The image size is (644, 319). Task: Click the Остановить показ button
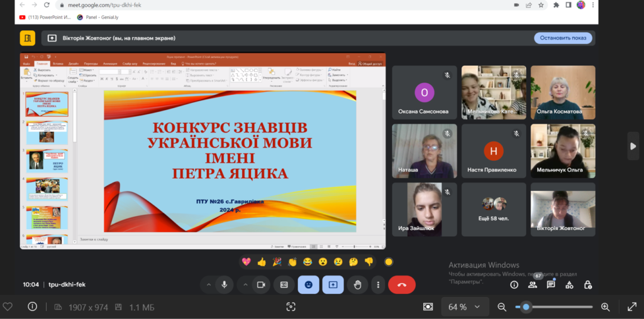pos(563,38)
